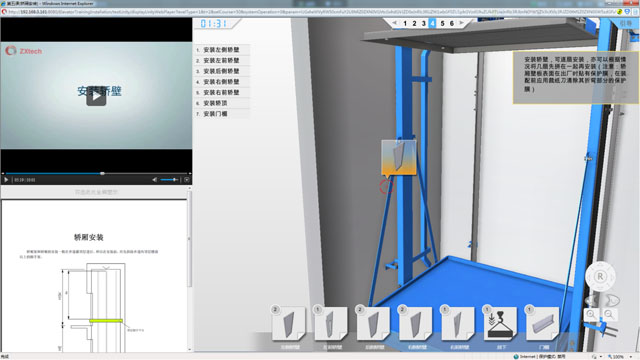Click the R view reset compass control
640x360 pixels.
(x=600, y=276)
